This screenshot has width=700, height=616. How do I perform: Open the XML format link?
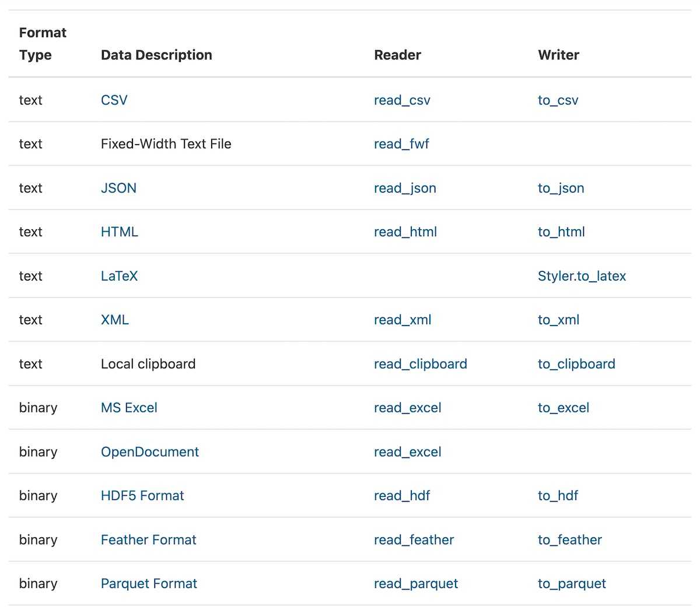(114, 320)
